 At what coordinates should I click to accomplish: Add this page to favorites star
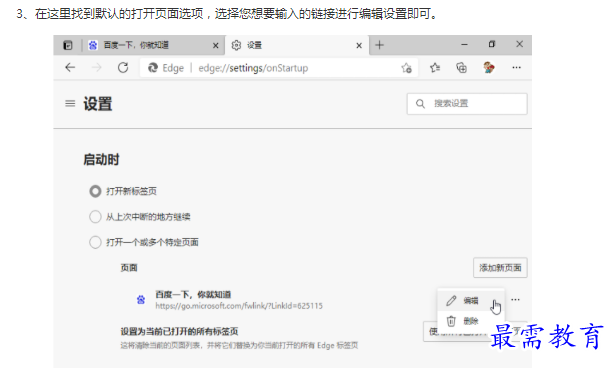pyautogui.click(x=406, y=68)
